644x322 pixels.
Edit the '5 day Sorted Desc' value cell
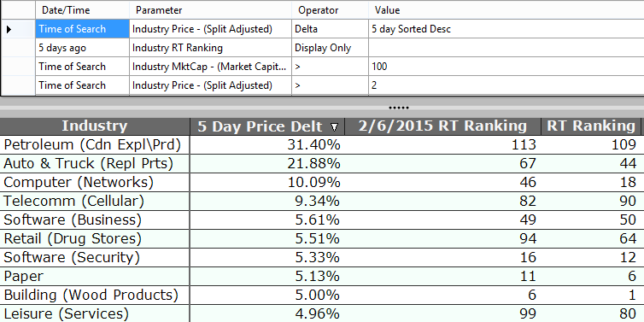click(506, 29)
